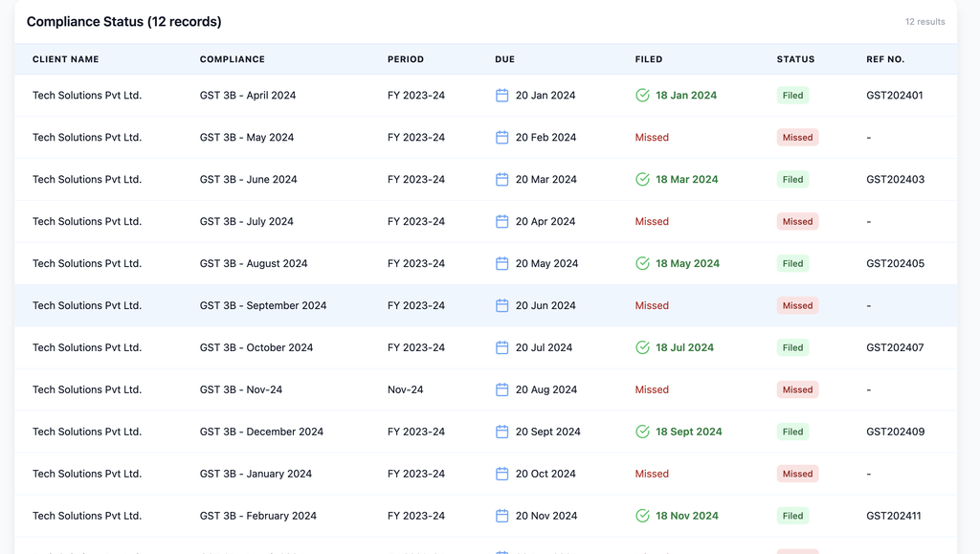The image size is (980, 554).
Task: Click the GST 3B - Nov-24 compliance entry
Action: coord(240,390)
